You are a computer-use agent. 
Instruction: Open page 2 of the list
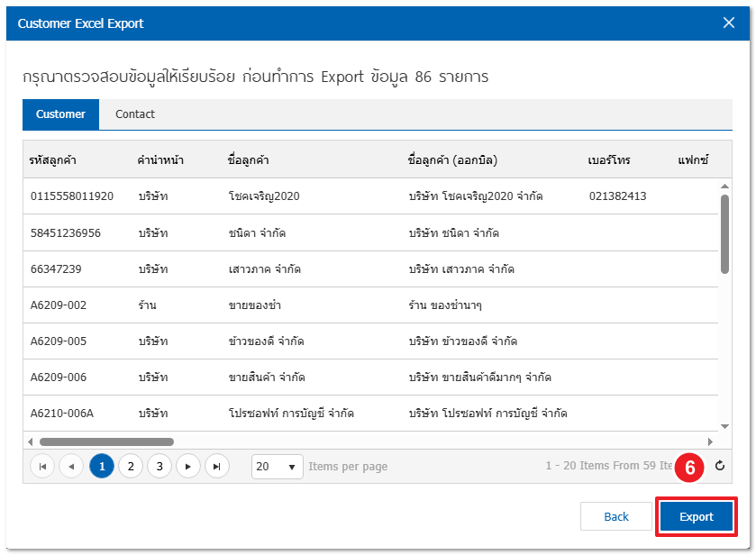click(x=131, y=466)
